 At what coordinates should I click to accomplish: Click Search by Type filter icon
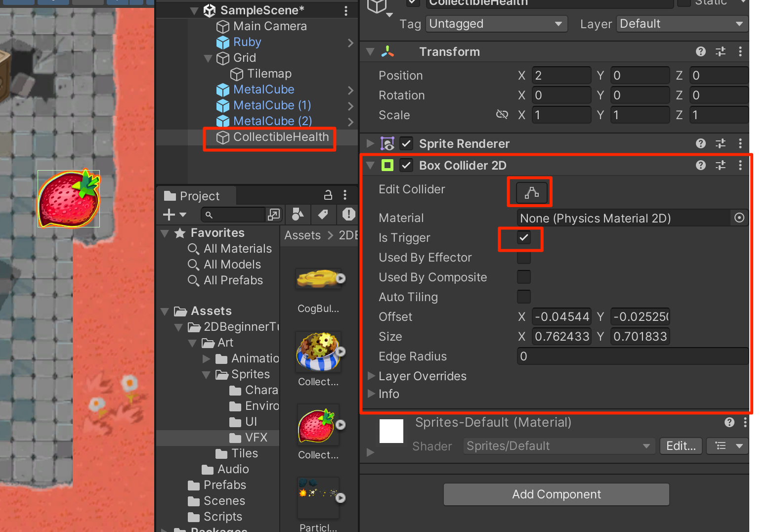[298, 214]
